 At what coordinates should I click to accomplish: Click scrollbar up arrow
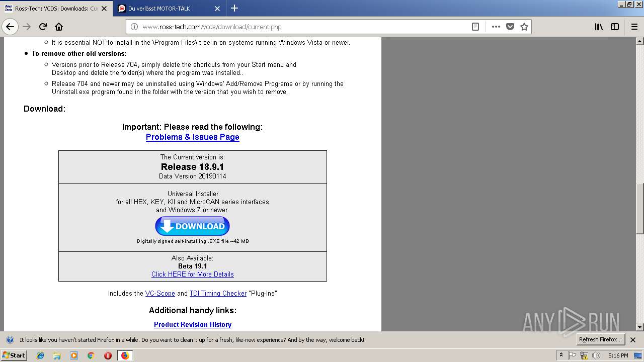tap(640, 41)
